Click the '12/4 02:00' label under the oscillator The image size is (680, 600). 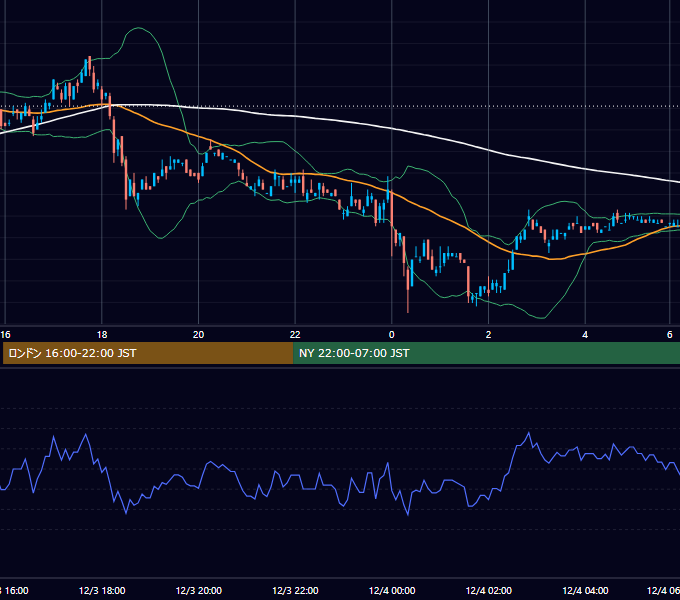pyautogui.click(x=489, y=590)
